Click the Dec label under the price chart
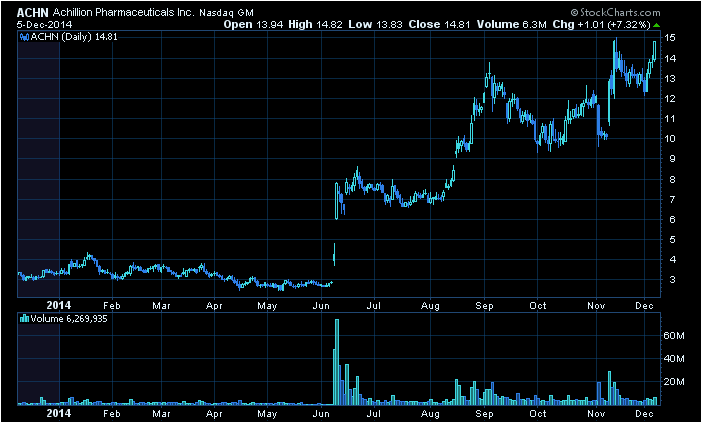 [x=645, y=306]
